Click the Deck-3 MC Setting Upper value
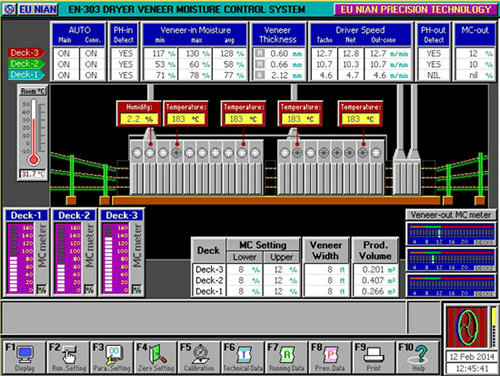Image resolution: width=500 pixels, height=376 pixels. pos(283,269)
